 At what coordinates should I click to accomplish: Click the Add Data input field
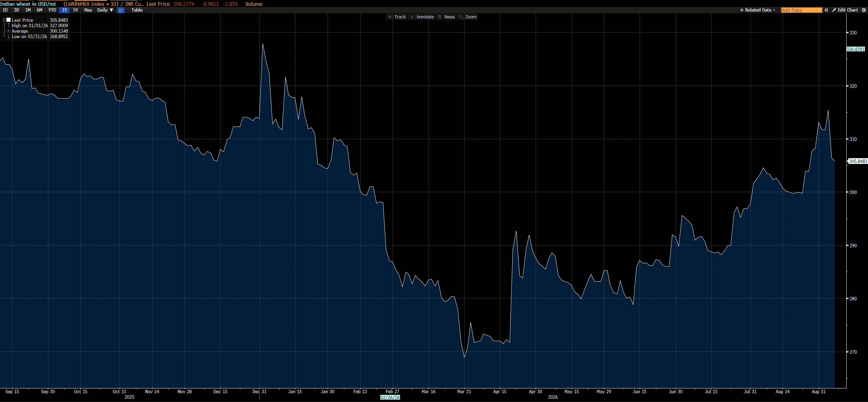(801, 10)
